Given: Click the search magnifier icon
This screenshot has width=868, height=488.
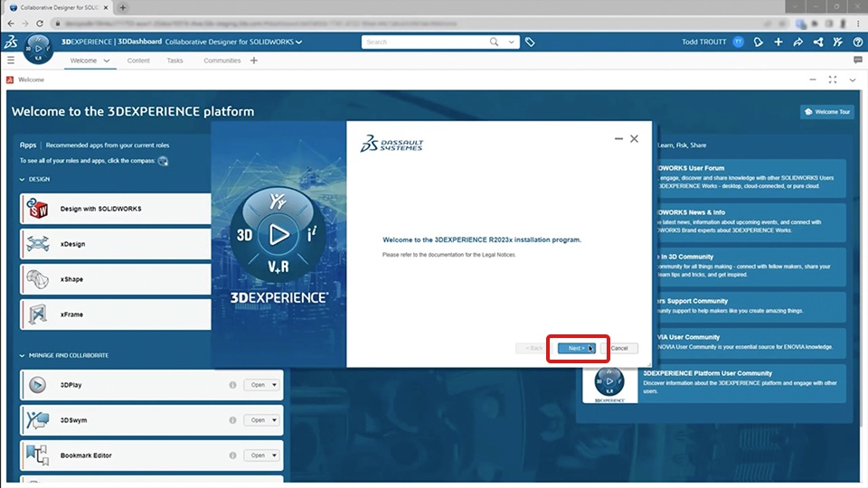Looking at the screenshot, I should click(494, 42).
